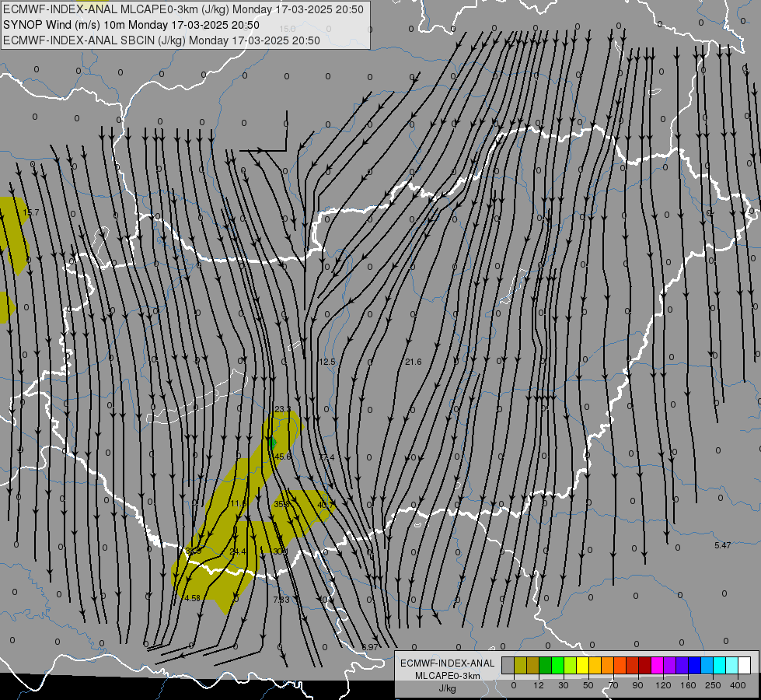Click the 15.7 value near left edge
Image resolution: width=761 pixels, height=700 pixels.
click(x=31, y=213)
